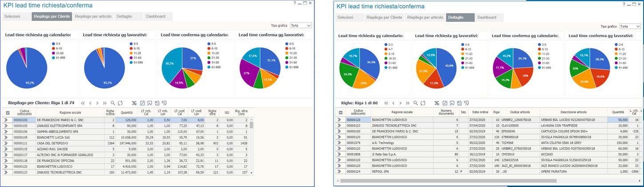Click the search magnifier in Righe toolbar
This screenshot has height=187, width=644.
tap(416, 103)
